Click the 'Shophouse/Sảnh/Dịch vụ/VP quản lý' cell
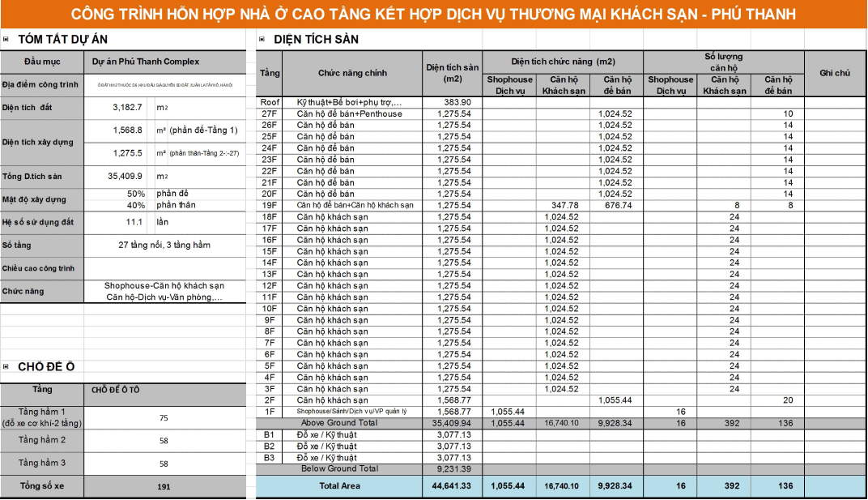 [352, 412]
